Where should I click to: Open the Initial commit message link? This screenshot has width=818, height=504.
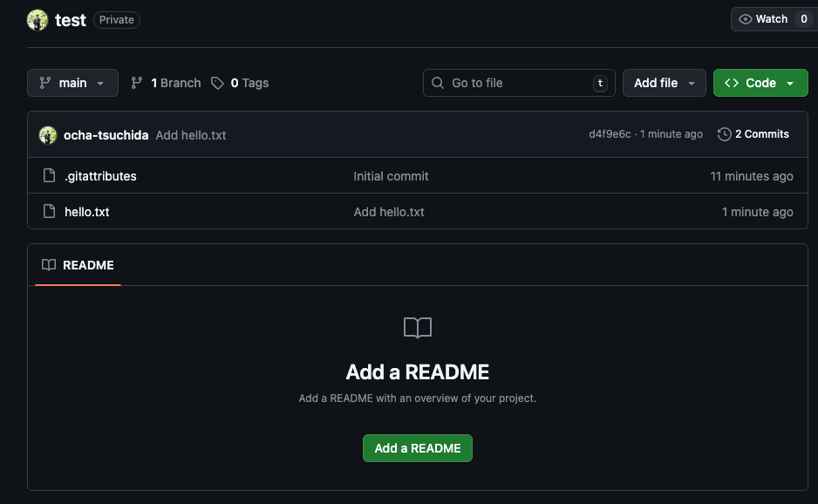coord(391,176)
